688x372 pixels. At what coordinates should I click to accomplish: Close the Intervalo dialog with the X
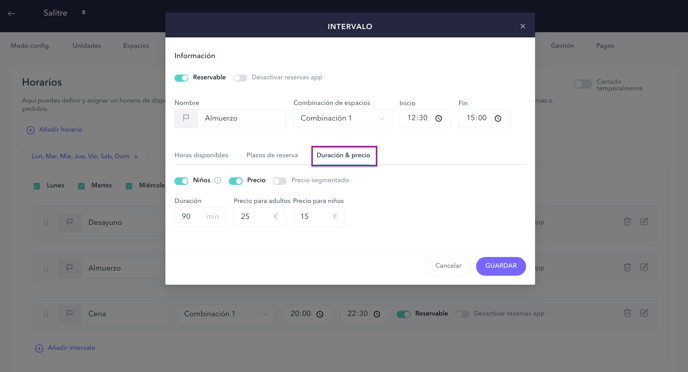523,26
